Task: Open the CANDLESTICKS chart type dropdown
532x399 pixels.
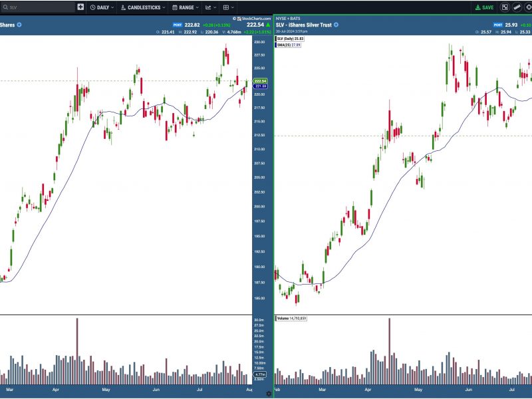Action: click(143, 7)
